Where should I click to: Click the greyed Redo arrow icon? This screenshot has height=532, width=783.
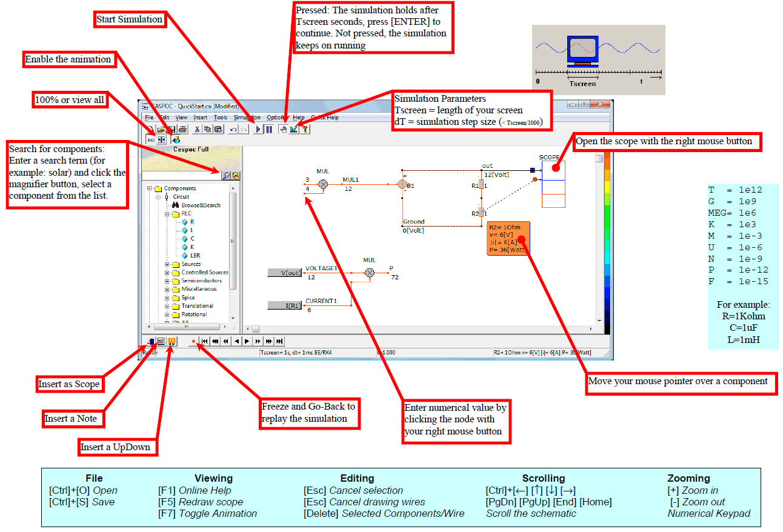tap(244, 129)
